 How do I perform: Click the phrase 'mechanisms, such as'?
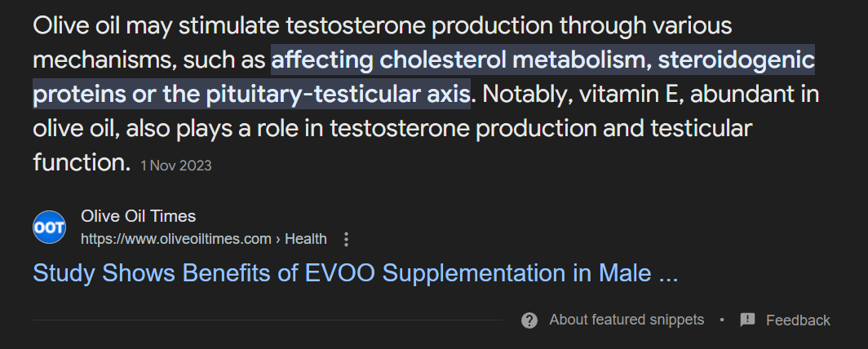point(148,60)
